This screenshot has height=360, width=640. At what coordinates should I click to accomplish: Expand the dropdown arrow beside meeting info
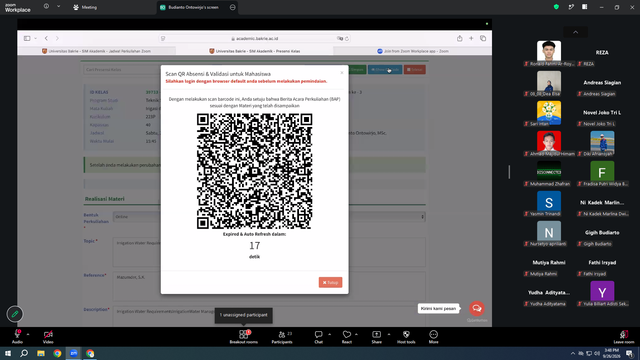pos(58,6)
